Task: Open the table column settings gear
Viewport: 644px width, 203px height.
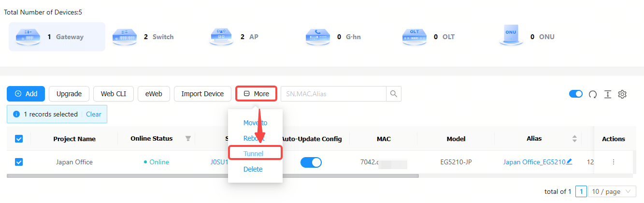Action: [622, 94]
